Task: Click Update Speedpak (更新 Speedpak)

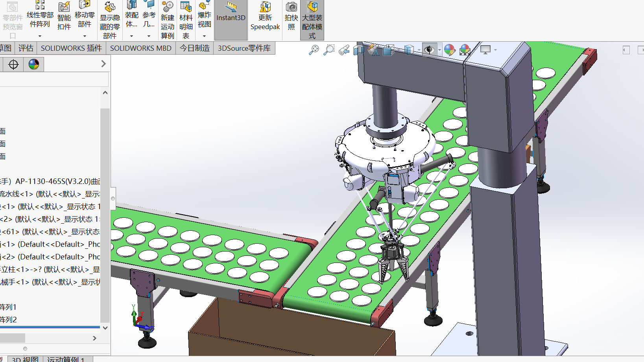Action: tap(265, 17)
